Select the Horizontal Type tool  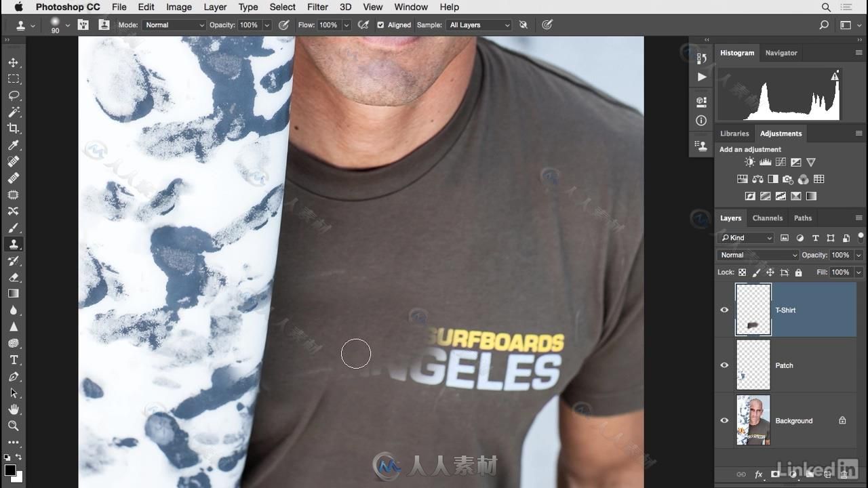click(x=13, y=360)
